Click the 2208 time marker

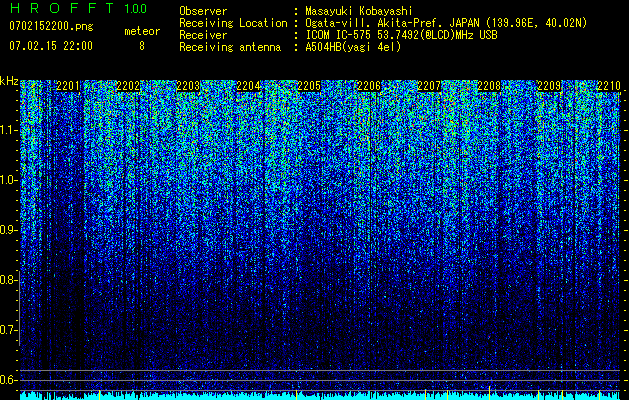click(489, 86)
